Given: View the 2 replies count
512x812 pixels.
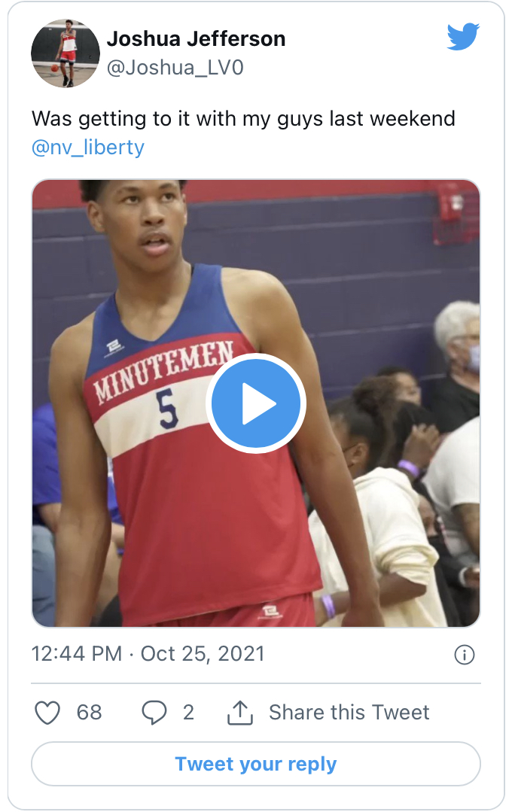Looking at the screenshot, I should 188,712.
